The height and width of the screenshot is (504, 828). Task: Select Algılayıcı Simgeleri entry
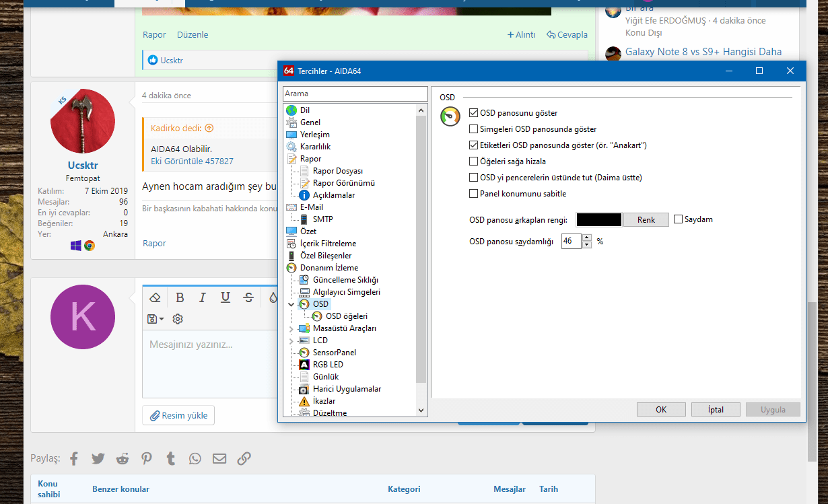(x=347, y=292)
